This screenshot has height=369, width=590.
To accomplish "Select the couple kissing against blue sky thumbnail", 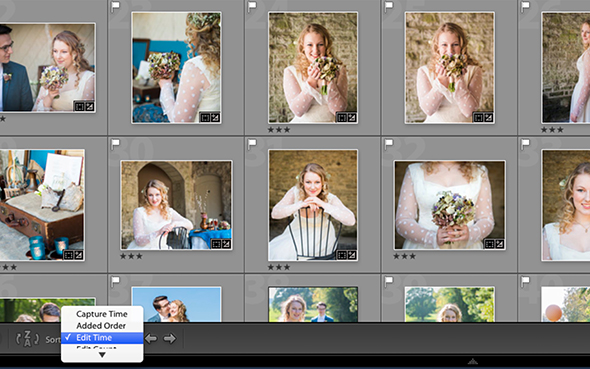I will pos(176,304).
